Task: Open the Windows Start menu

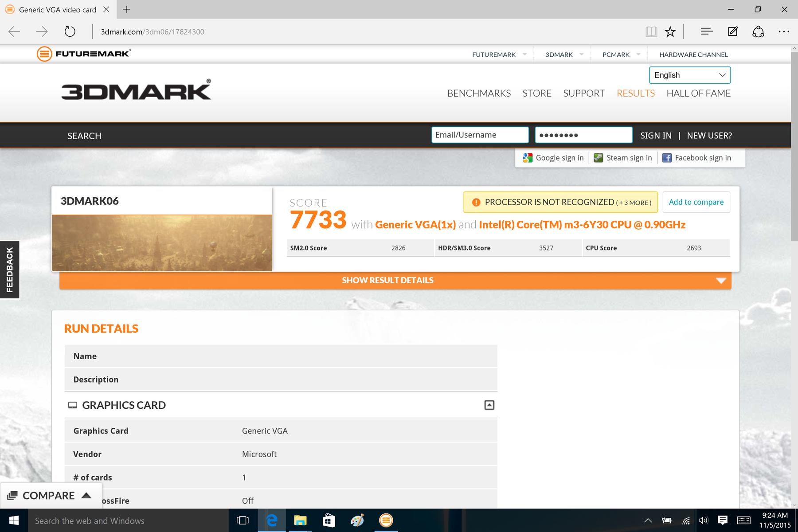Action: (x=14, y=520)
